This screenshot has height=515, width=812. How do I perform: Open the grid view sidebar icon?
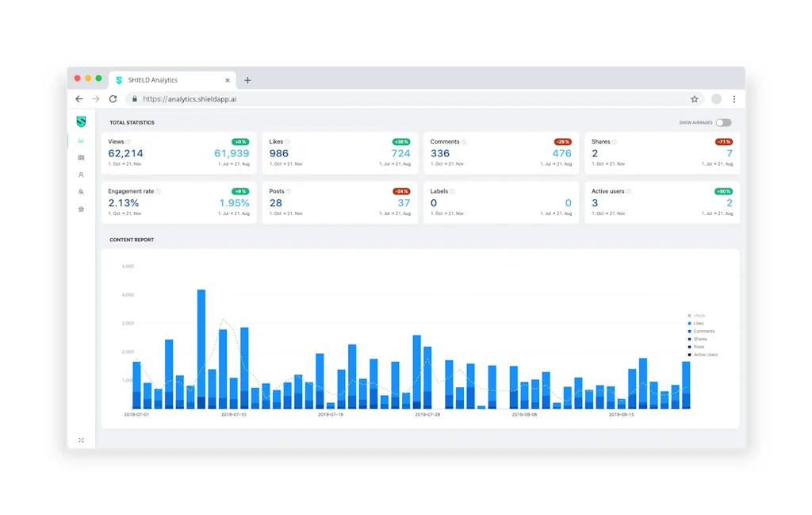(x=81, y=157)
